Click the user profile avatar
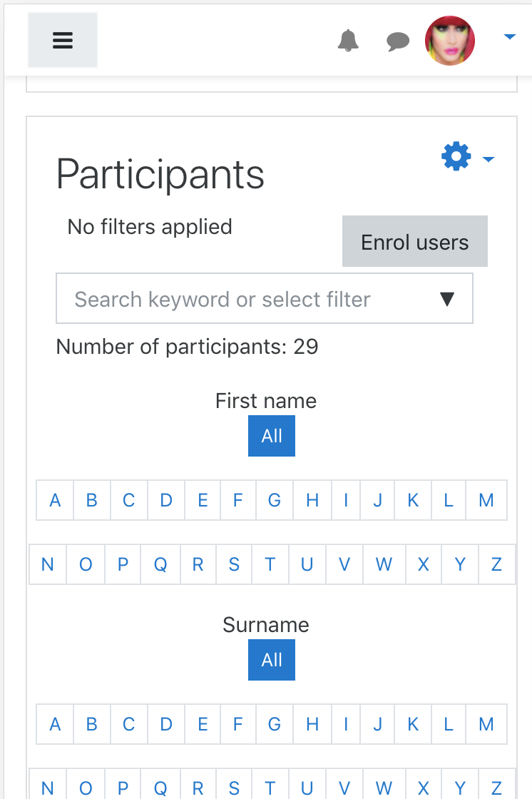532x799 pixels. pos(449,40)
